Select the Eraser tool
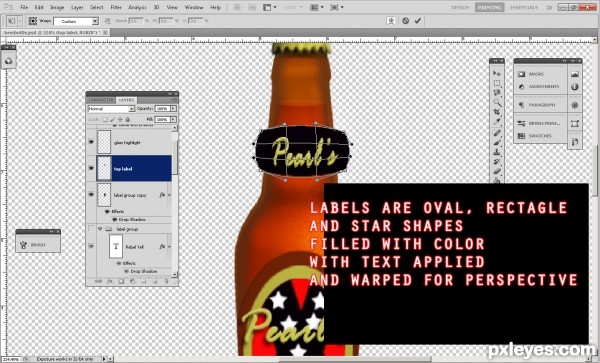The width and height of the screenshot is (600, 363). point(497,171)
